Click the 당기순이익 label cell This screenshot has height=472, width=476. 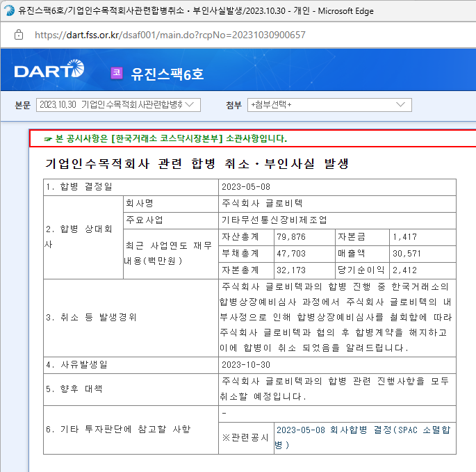pyautogui.click(x=361, y=270)
